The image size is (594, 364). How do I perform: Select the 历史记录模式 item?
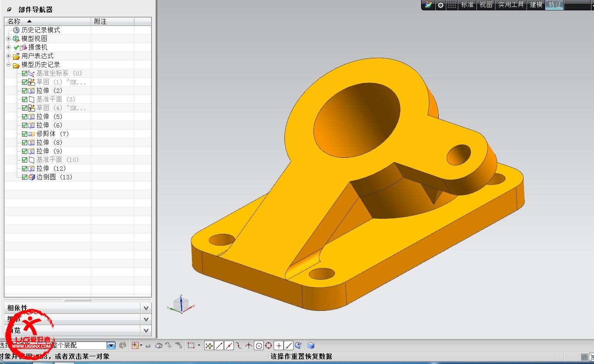coord(41,30)
